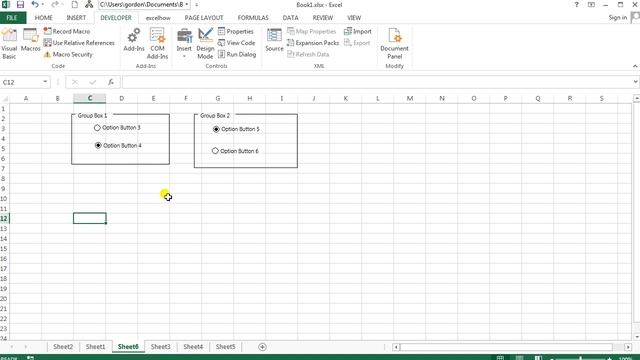
Task: Click the Select All corner button
Action: [x=4, y=98]
